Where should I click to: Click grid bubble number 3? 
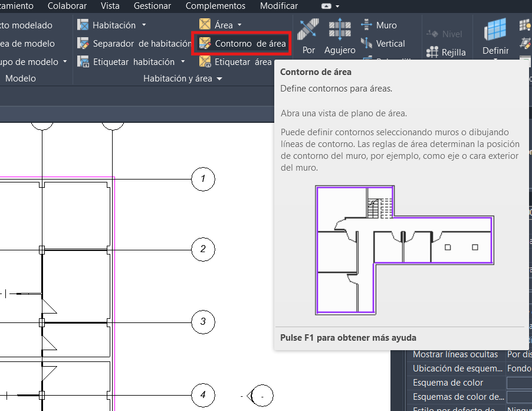pyautogui.click(x=203, y=322)
